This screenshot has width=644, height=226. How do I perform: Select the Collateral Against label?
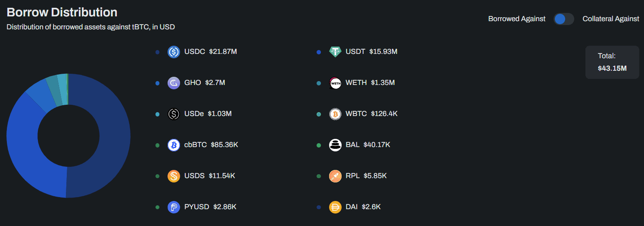point(610,19)
